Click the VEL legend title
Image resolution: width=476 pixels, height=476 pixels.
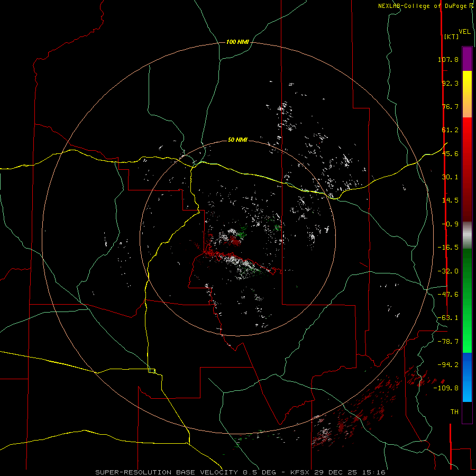click(465, 32)
